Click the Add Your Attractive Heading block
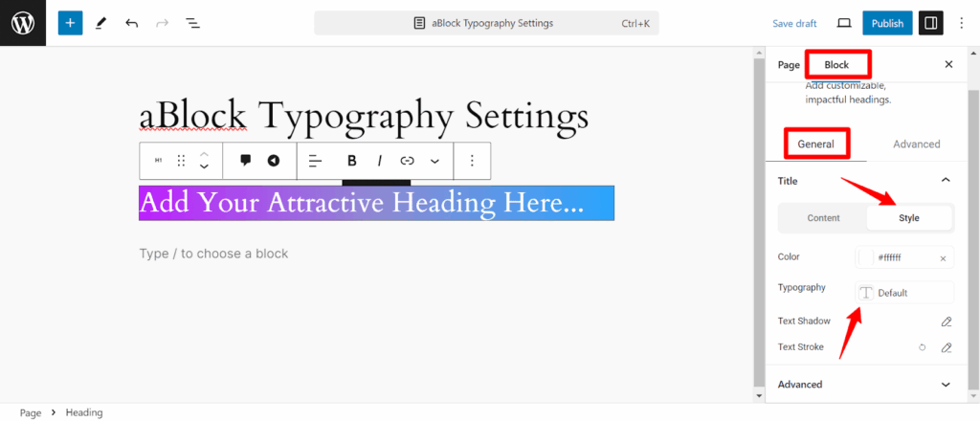The image size is (980, 421). [x=376, y=203]
